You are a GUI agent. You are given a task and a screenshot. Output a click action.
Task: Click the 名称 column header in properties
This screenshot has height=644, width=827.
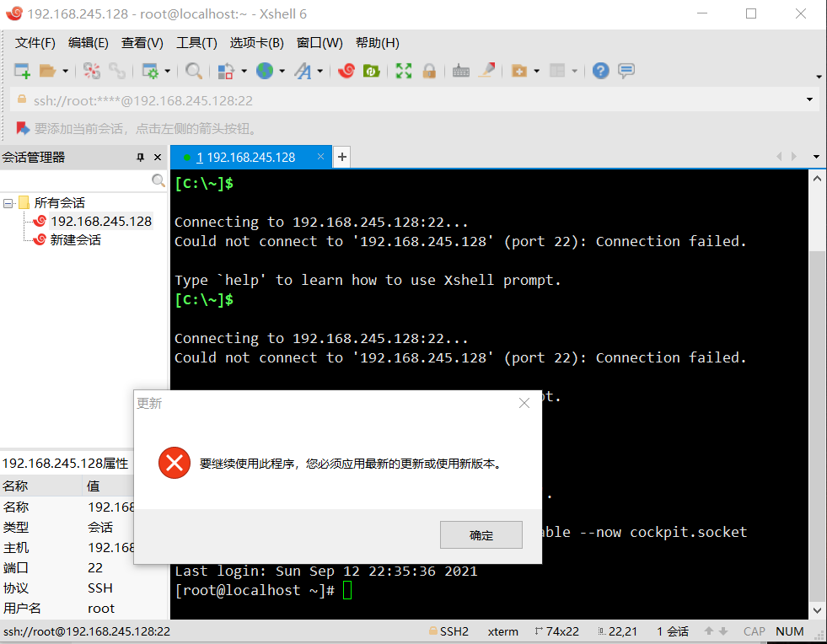click(41, 486)
